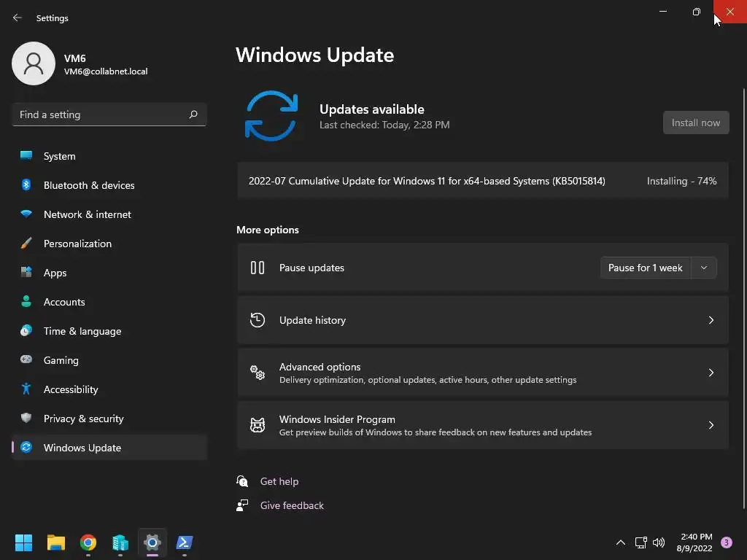Screen dimensions: 747x560
Task: Open Advanced options chevron
Action: 711,373
